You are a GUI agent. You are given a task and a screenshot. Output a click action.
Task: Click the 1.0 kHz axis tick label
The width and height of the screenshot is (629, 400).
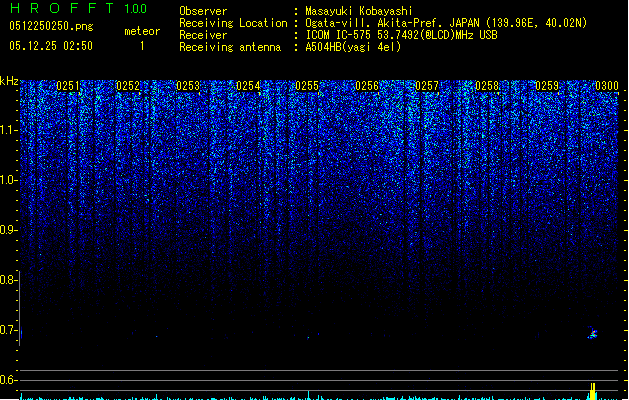coord(8,180)
